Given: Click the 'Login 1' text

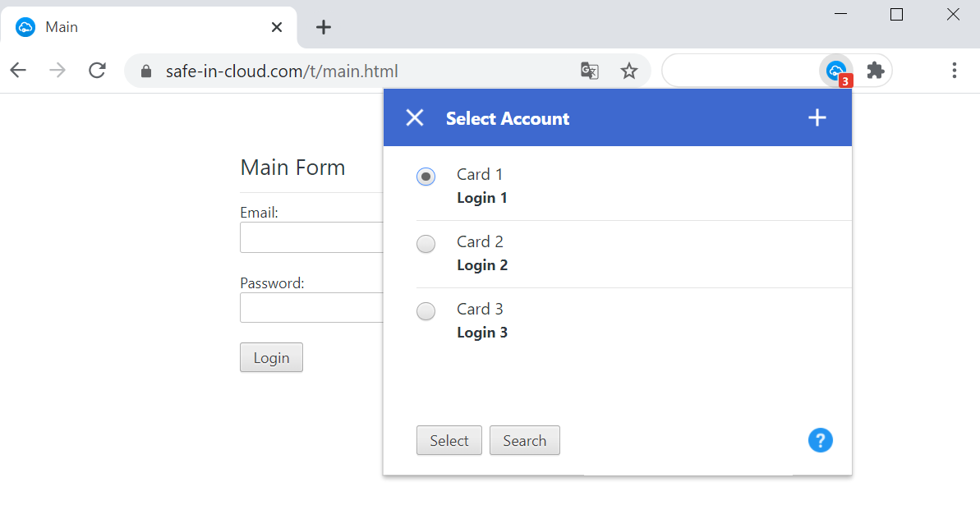Looking at the screenshot, I should [482, 198].
